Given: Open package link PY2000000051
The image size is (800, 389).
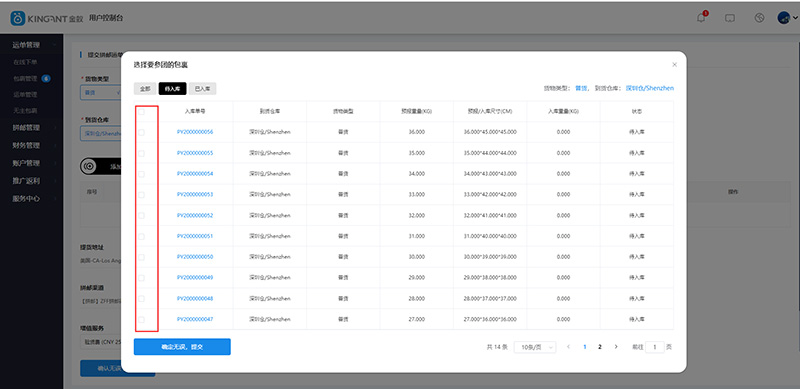Looking at the screenshot, I should coord(195,236).
